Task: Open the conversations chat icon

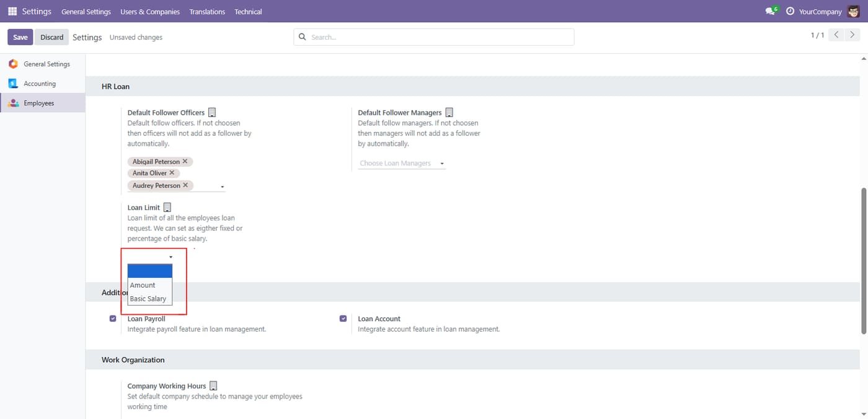Action: [771, 11]
